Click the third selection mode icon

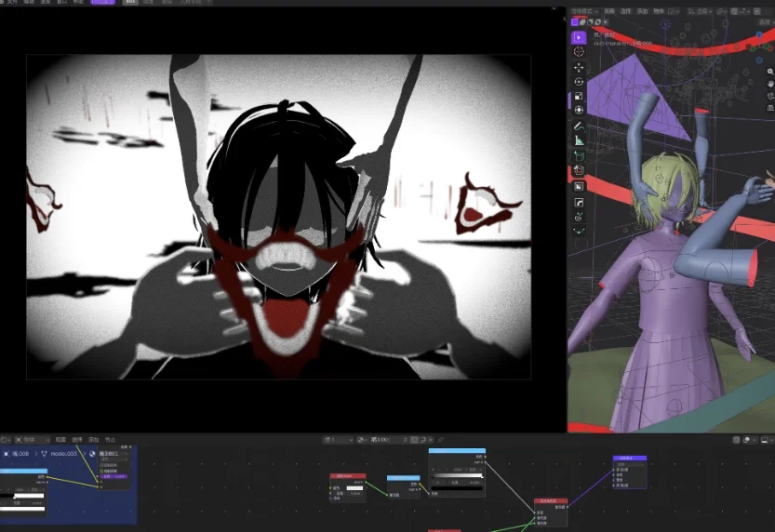(590, 21)
